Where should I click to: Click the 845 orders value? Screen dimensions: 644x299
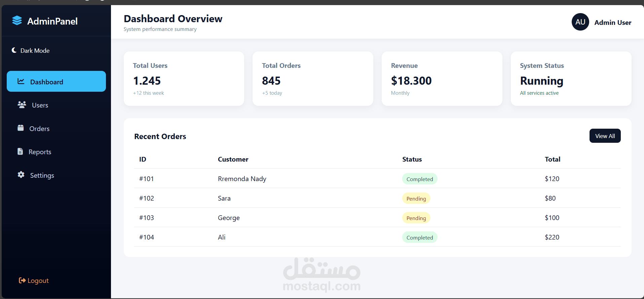click(x=271, y=81)
